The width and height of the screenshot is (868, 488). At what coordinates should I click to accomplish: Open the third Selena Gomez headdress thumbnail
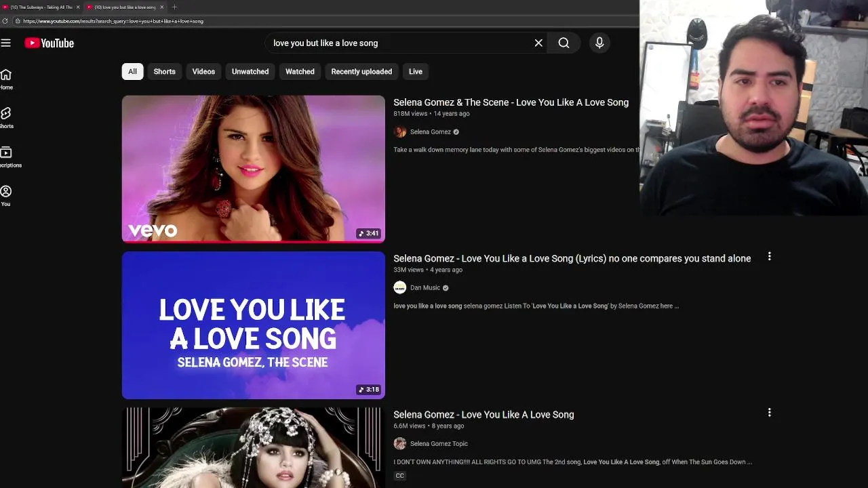coord(254,447)
